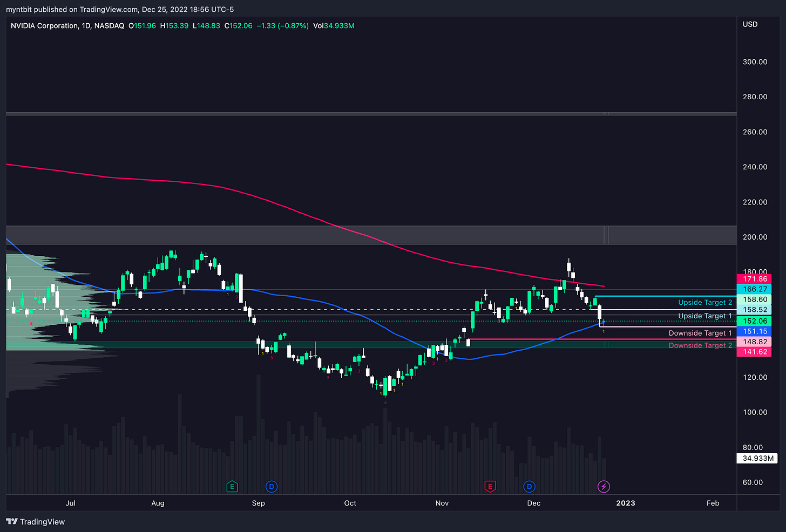Click the 240.00 price axis label
Viewport: 786px width, 532px height.
tap(755, 167)
